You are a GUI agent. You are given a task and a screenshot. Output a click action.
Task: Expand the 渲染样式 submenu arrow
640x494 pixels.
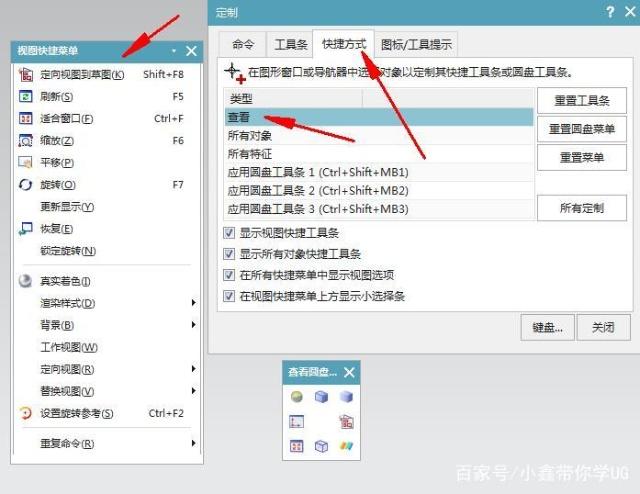193,303
